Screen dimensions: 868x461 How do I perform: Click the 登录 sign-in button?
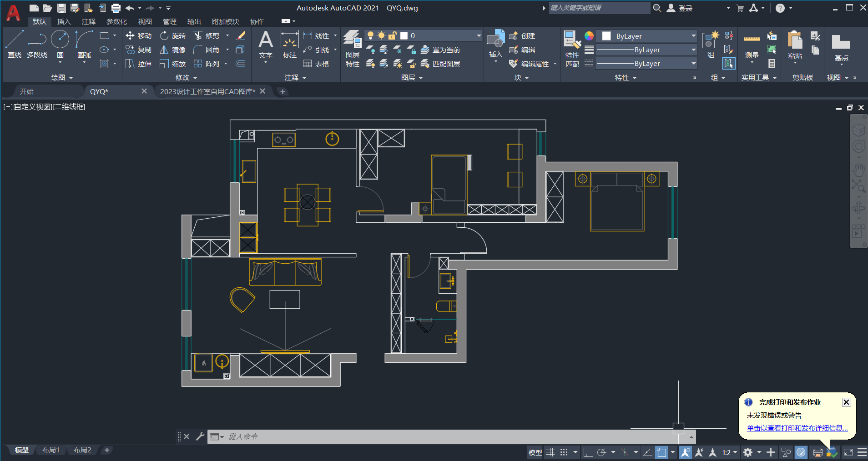coord(680,8)
